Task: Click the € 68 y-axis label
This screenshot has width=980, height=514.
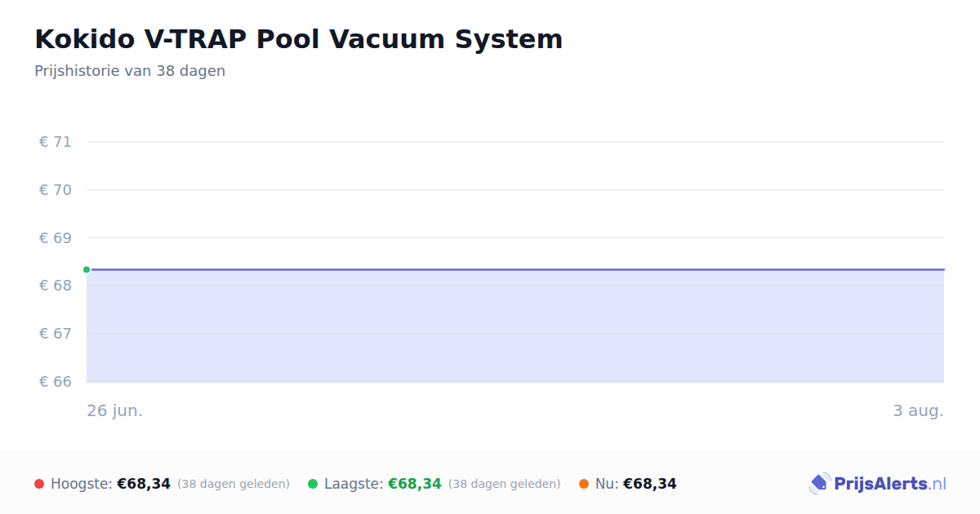Action: point(56,286)
